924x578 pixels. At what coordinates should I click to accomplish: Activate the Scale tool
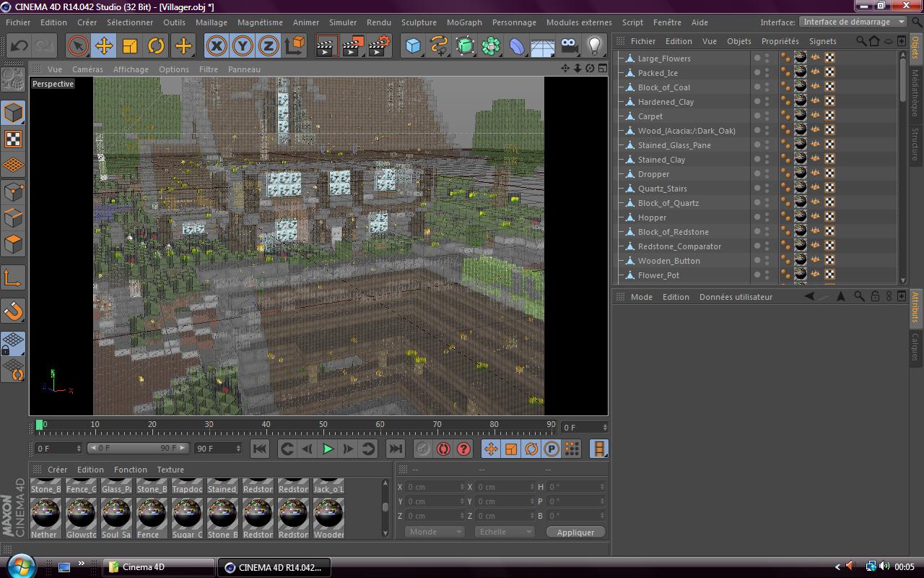(130, 46)
